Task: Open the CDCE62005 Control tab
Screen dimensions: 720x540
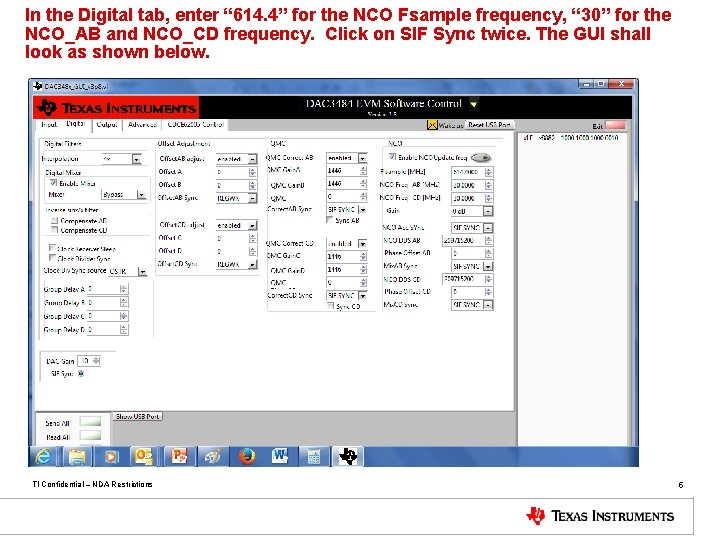Action: coord(196,124)
